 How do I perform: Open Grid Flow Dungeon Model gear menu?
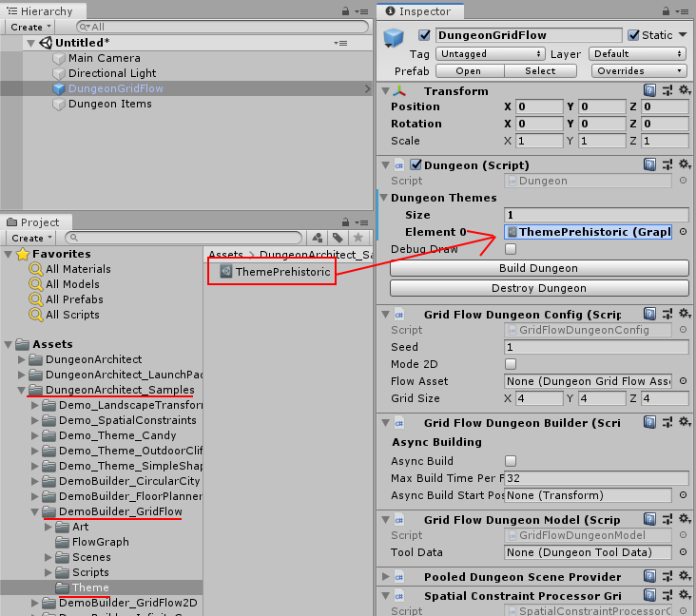tap(684, 519)
